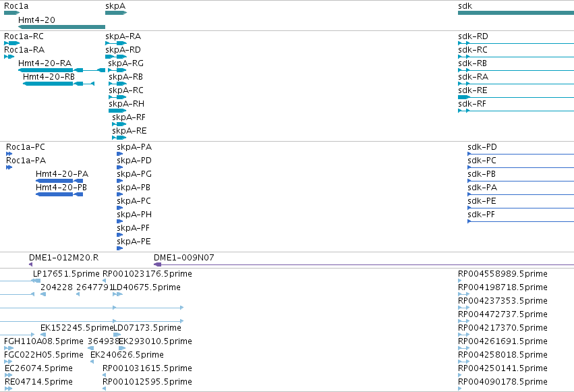Image resolution: width=574 pixels, height=392 pixels.
Task: Select the RP001023176.5prime EST label
Action: tap(147, 274)
